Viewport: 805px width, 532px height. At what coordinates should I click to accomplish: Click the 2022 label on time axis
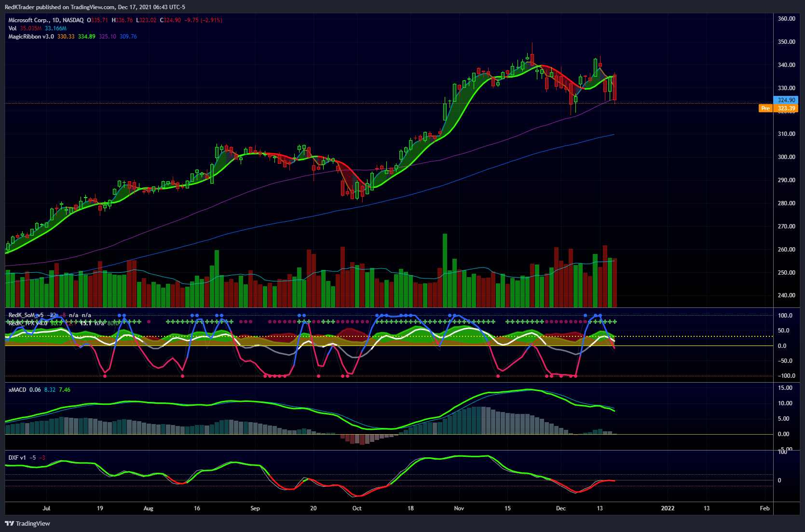[x=668, y=508]
